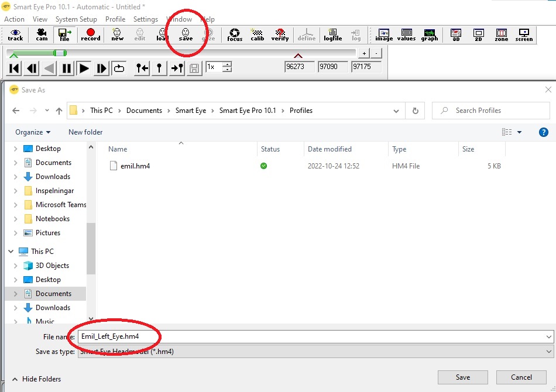Click Hide Folders toggle
This screenshot has width=556, height=392.
[x=36, y=379]
